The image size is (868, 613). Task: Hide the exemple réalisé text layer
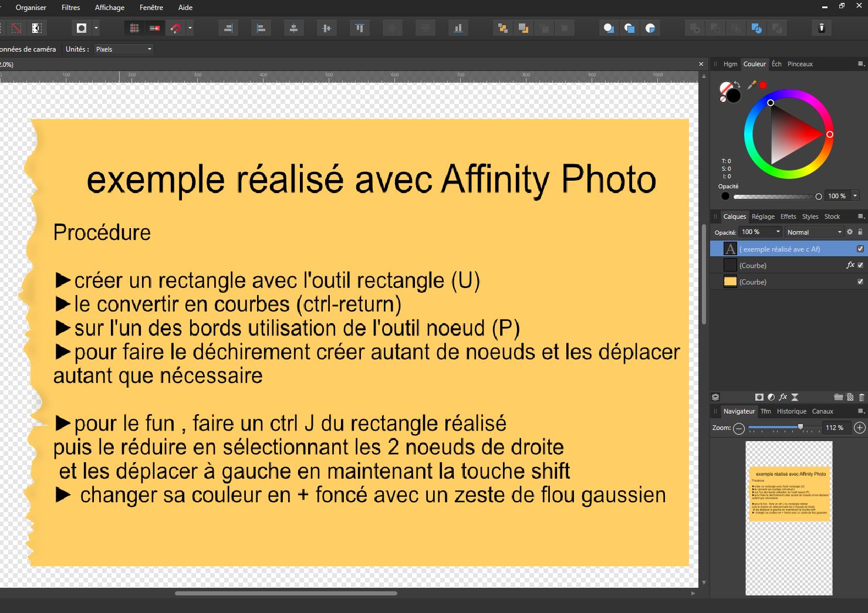860,249
